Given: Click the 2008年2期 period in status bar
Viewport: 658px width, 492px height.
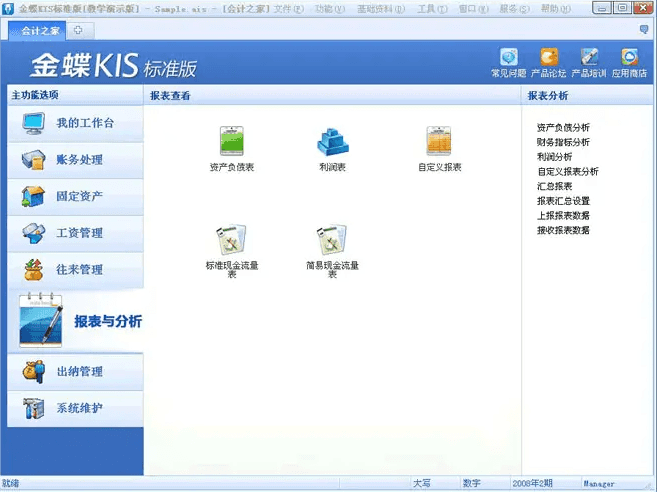Looking at the screenshot, I should [x=532, y=484].
